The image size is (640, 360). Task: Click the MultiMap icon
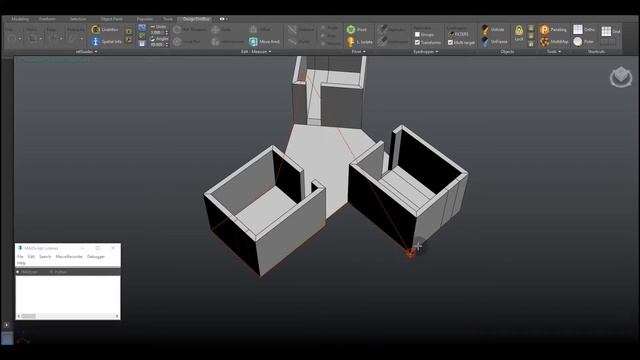tap(544, 41)
